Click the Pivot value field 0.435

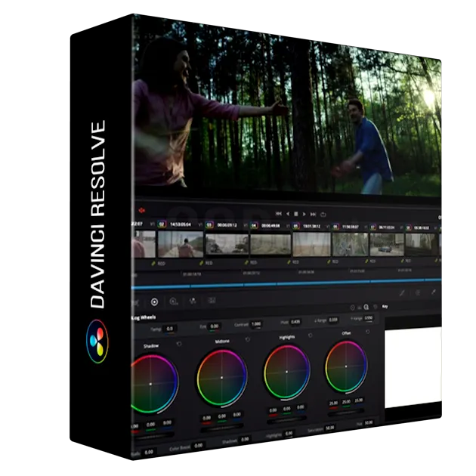[x=295, y=322]
